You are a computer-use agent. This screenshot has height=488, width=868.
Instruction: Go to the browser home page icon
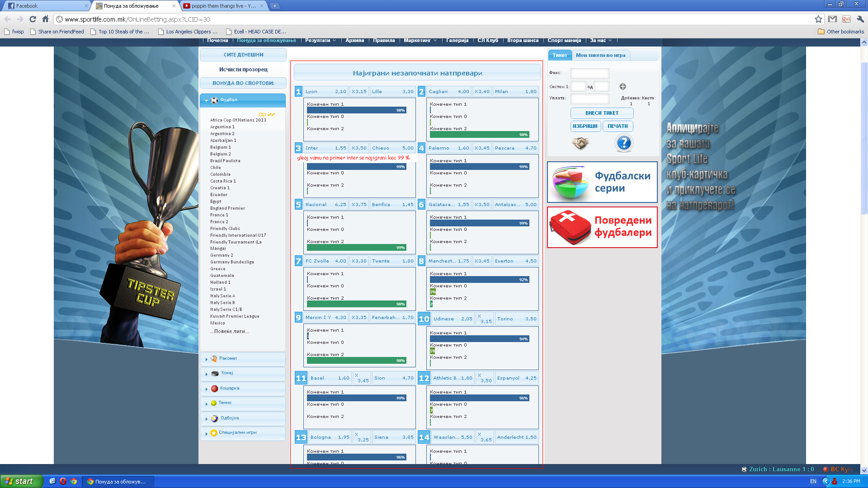pos(45,19)
